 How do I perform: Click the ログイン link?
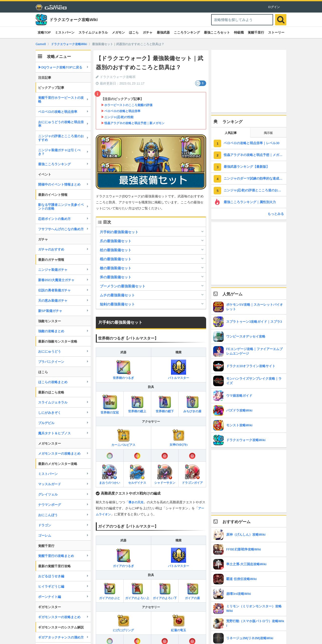point(274,7)
